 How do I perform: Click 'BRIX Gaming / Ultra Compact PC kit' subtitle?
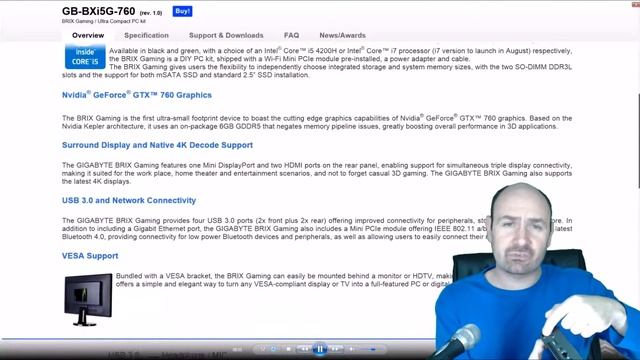coord(104,21)
